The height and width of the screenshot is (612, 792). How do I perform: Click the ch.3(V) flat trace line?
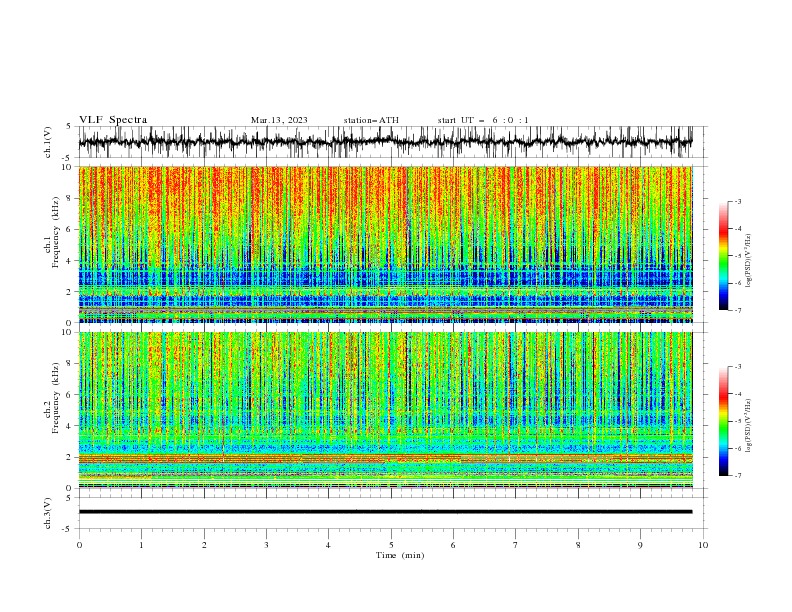386,512
